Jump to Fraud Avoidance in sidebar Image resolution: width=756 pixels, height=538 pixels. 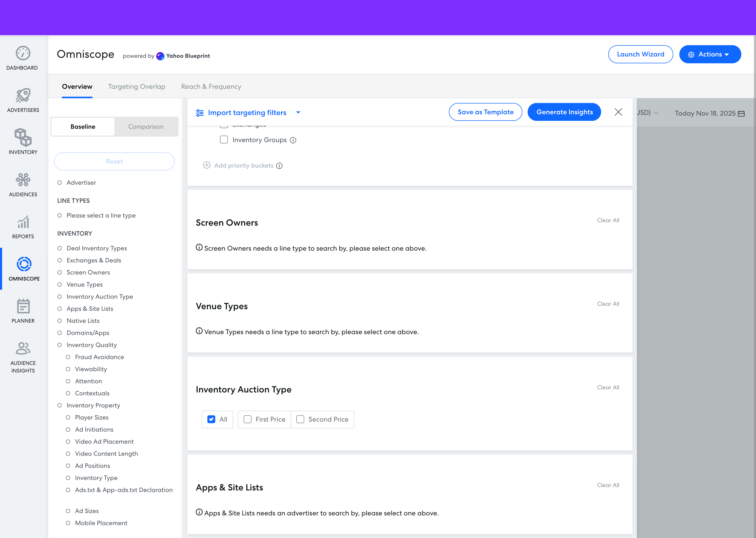99,357
